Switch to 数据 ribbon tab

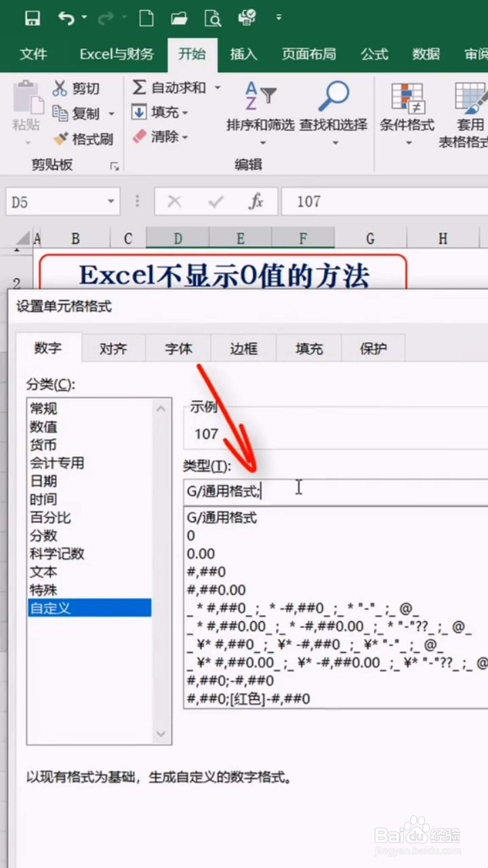coord(426,54)
